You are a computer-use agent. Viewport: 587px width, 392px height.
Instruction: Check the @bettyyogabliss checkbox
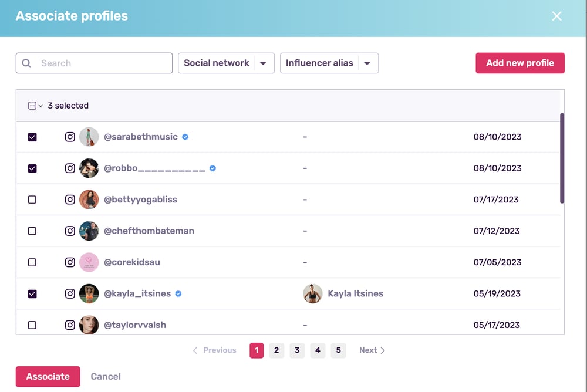tap(32, 200)
